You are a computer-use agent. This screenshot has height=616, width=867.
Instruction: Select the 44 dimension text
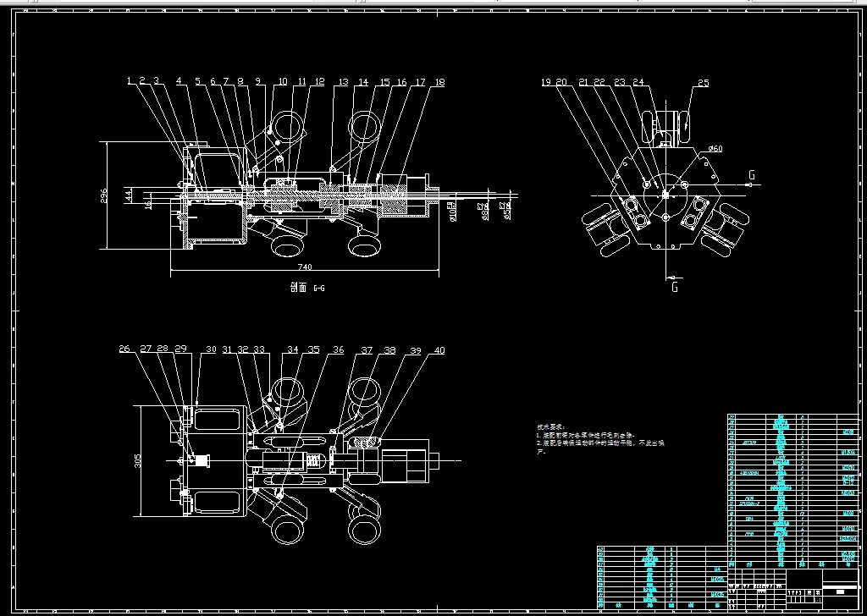point(129,195)
